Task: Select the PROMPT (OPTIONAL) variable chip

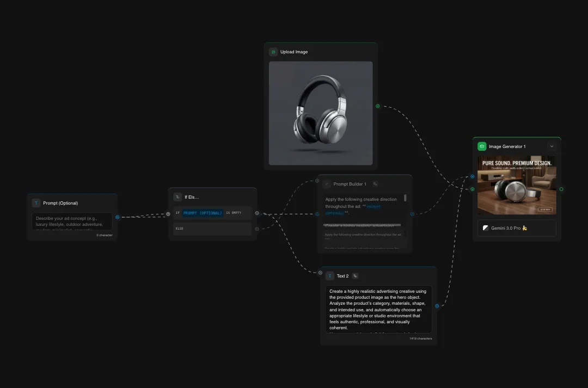Action: click(203, 213)
